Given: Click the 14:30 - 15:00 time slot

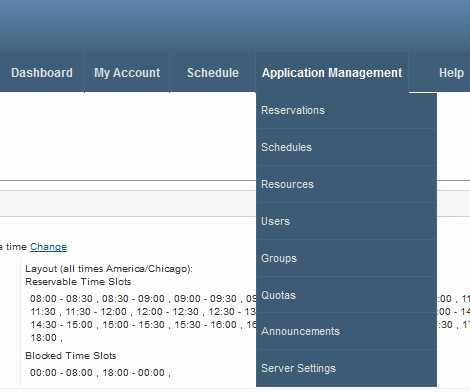Looking at the screenshot, I should tap(62, 325).
